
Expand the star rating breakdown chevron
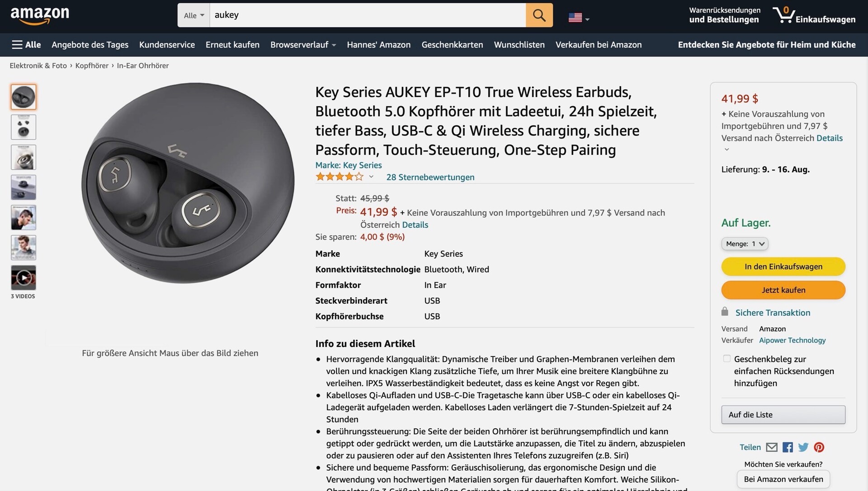(x=371, y=177)
